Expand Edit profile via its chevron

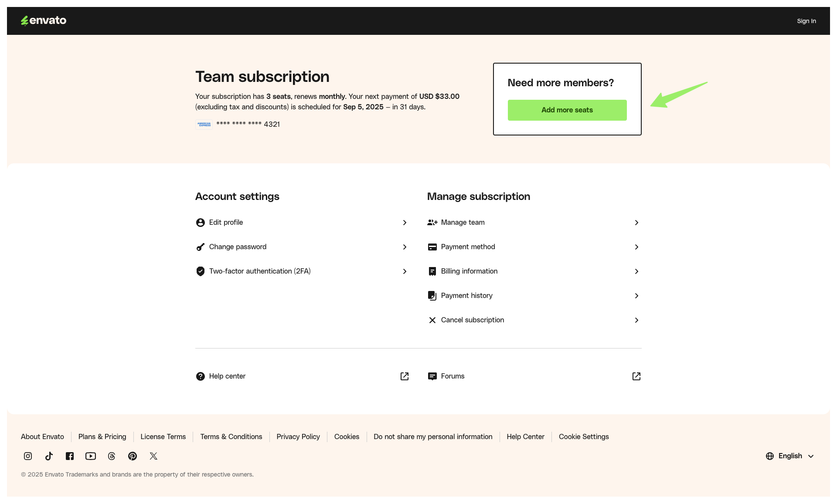pyautogui.click(x=405, y=223)
